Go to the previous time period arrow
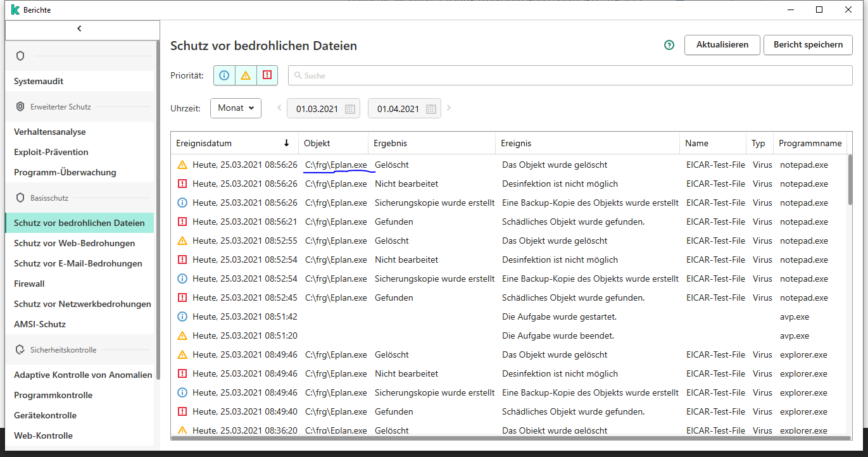 pyautogui.click(x=279, y=108)
